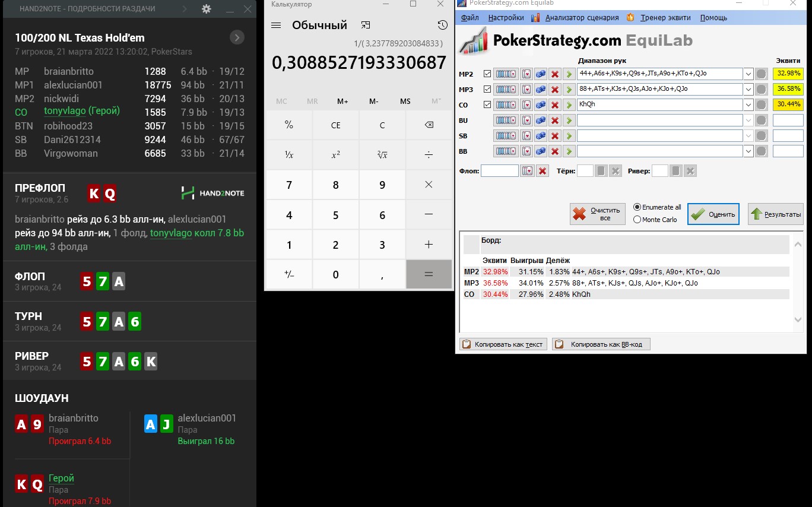Open Файл menu in EquiLab
This screenshot has width=812, height=507.
[x=470, y=18]
